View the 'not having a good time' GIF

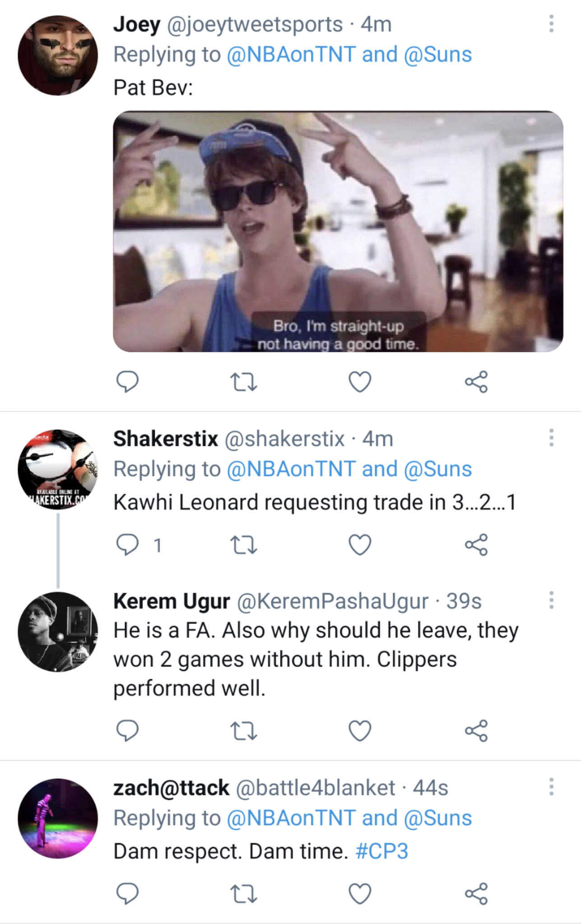338,231
